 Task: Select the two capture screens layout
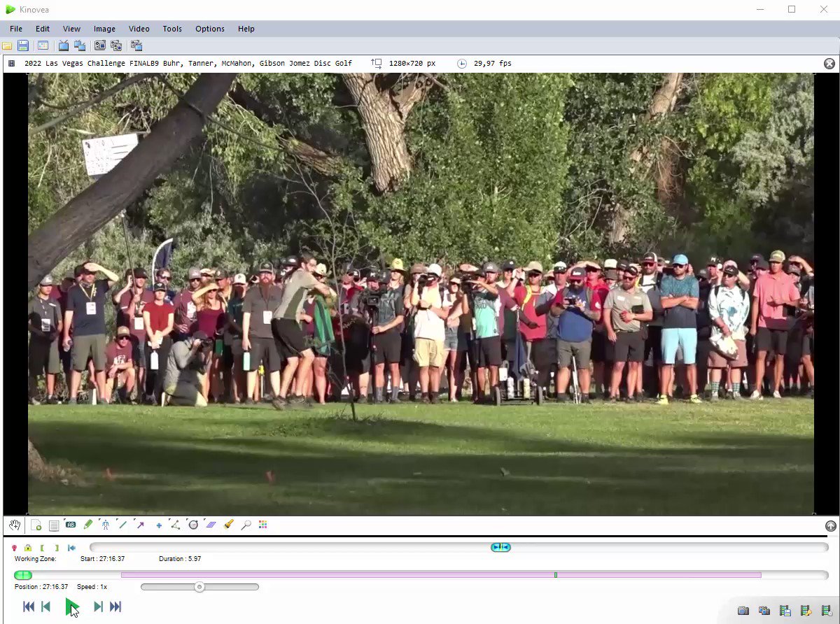click(x=116, y=45)
